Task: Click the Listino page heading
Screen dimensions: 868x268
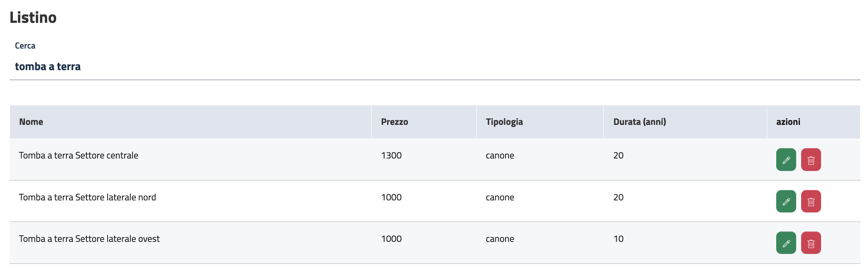Action: 33,18
